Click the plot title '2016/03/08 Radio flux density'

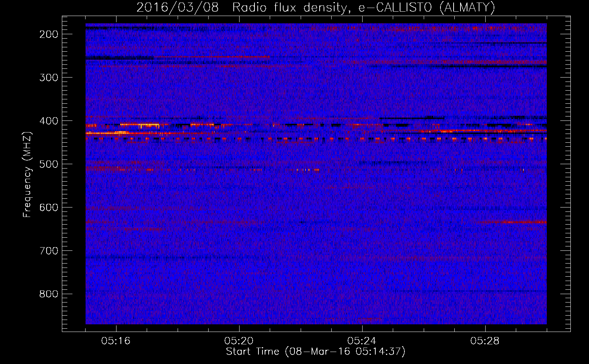click(241, 7)
